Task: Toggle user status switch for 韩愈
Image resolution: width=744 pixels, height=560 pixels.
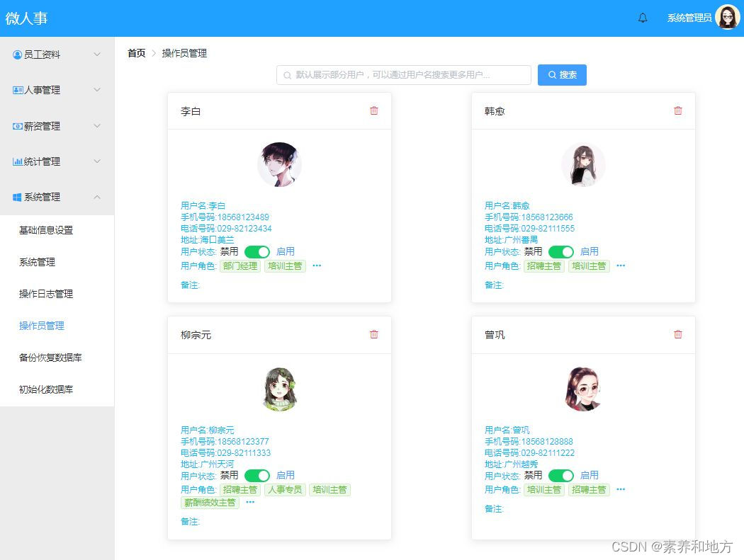Action: (x=561, y=252)
